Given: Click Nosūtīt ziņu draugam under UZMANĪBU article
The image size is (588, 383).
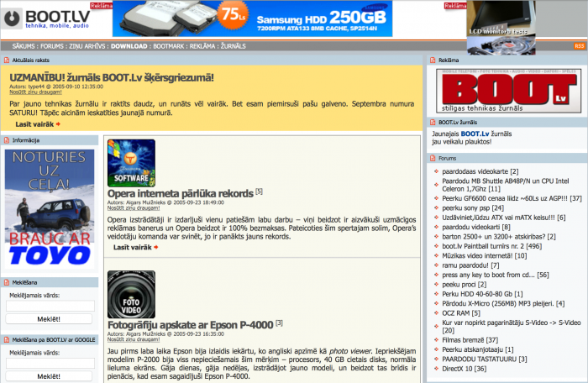Looking at the screenshot, I should (35, 92).
